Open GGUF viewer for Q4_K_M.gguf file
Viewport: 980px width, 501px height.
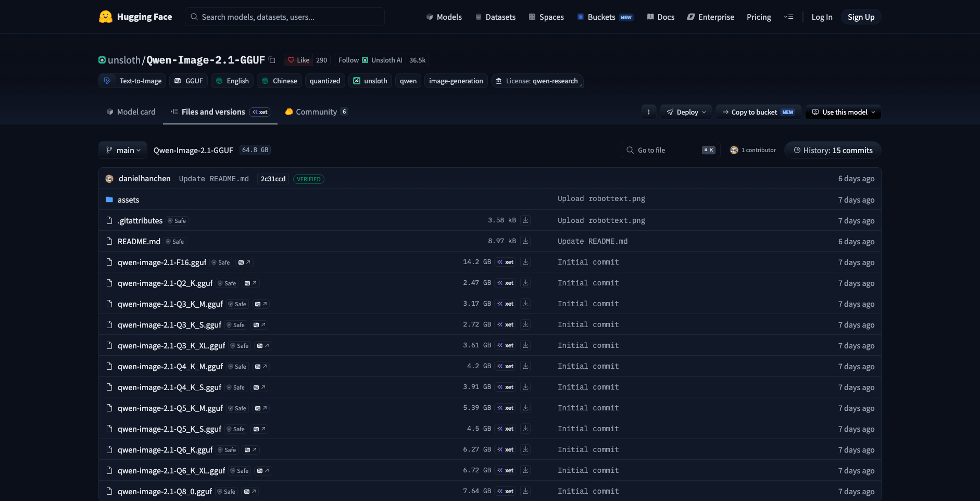click(261, 367)
